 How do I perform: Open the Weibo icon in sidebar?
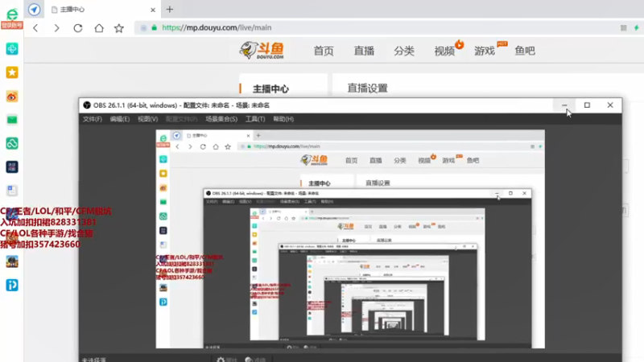[12, 97]
